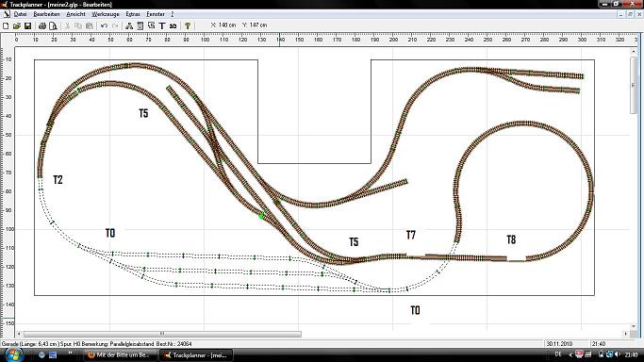Create a new track plan file
The image size is (644, 362).
pyautogui.click(x=6, y=25)
